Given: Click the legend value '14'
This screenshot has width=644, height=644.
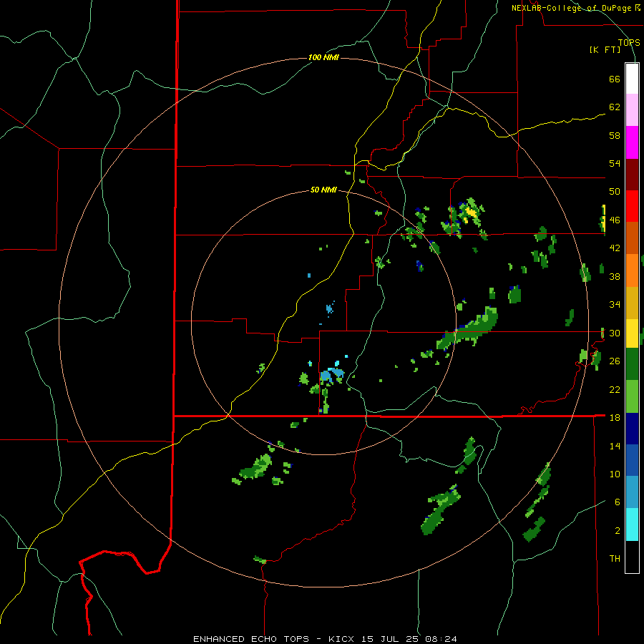Looking at the screenshot, I should point(615,446).
